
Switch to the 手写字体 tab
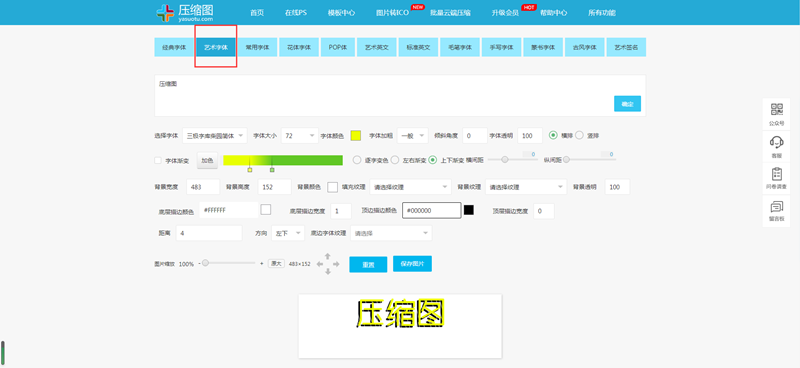pyautogui.click(x=502, y=47)
